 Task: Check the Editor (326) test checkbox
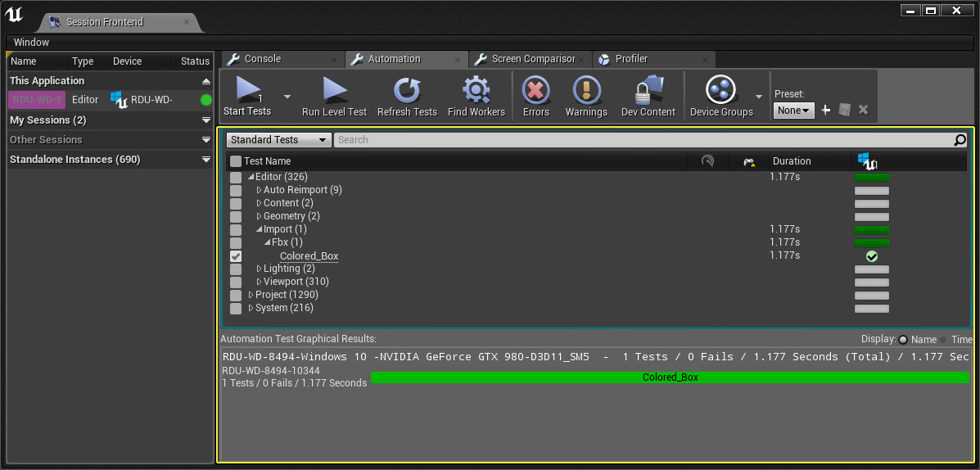[x=236, y=178]
